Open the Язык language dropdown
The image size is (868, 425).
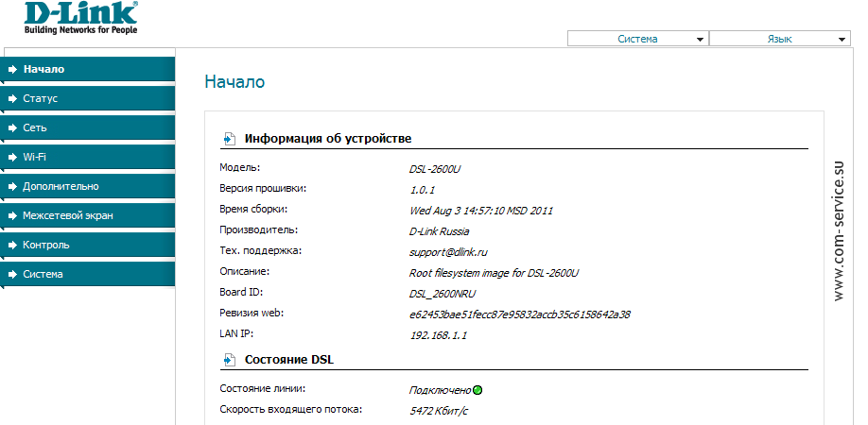pyautogui.click(x=779, y=39)
